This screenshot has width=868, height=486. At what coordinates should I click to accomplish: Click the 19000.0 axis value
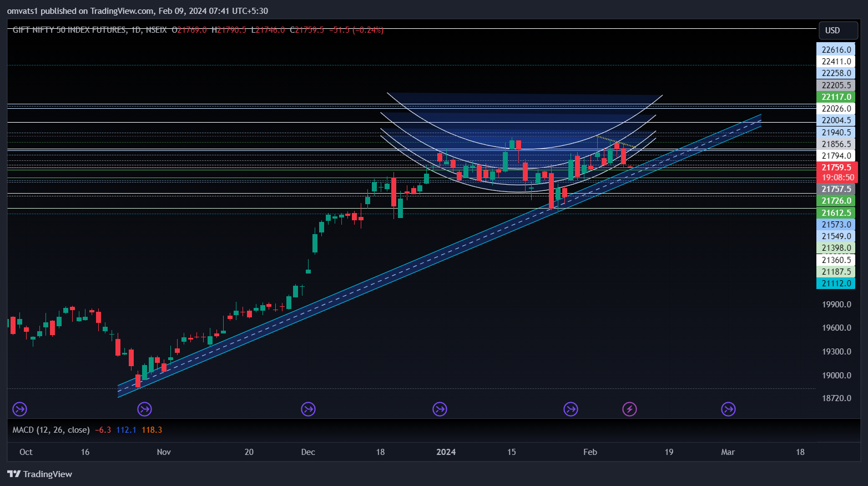pyautogui.click(x=836, y=376)
